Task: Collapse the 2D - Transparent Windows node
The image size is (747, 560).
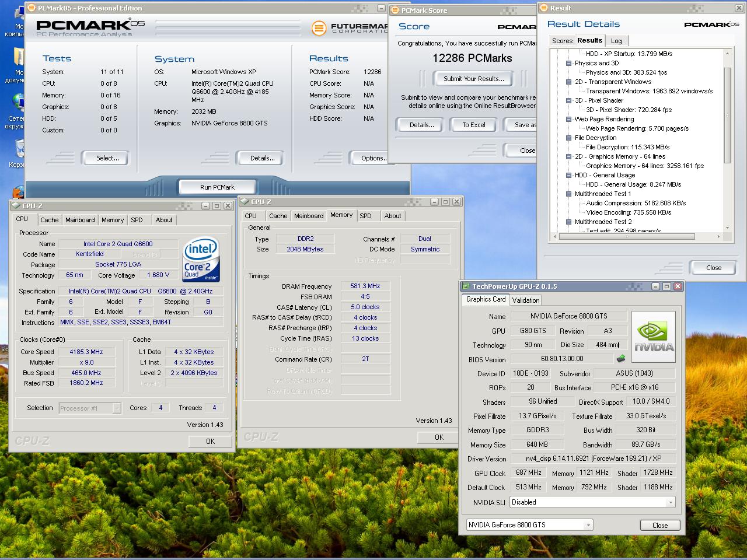Action: tap(568, 82)
